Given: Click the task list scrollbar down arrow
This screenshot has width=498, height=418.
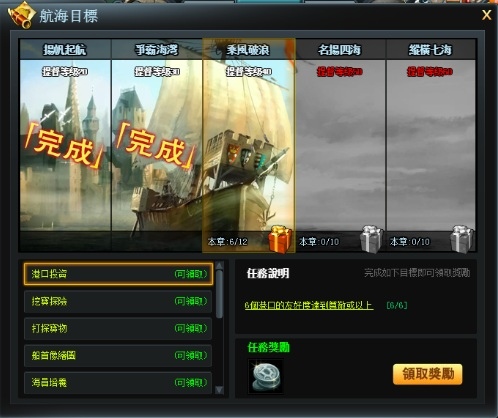Looking at the screenshot, I should tap(219, 390).
